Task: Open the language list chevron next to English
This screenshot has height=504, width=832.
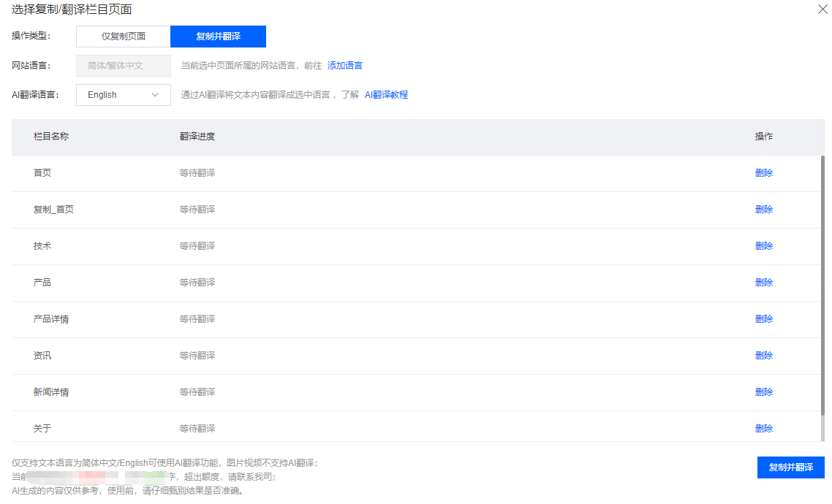Action: pyautogui.click(x=154, y=95)
